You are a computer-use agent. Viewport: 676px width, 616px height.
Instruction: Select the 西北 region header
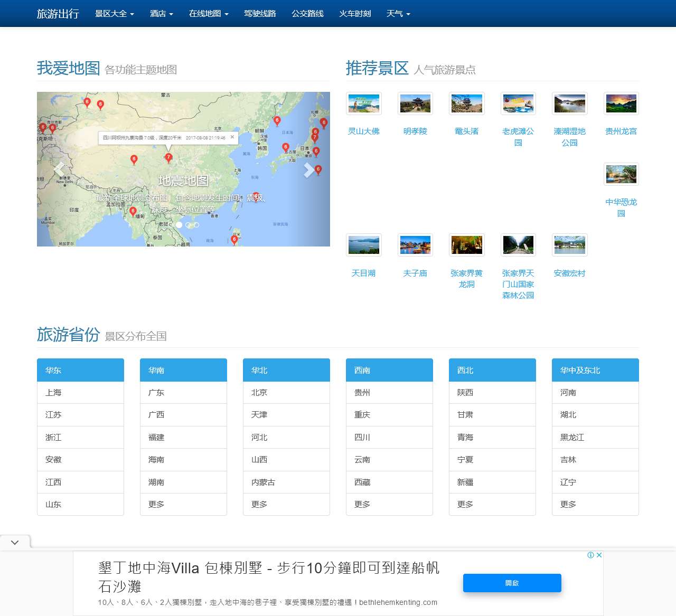coord(492,370)
